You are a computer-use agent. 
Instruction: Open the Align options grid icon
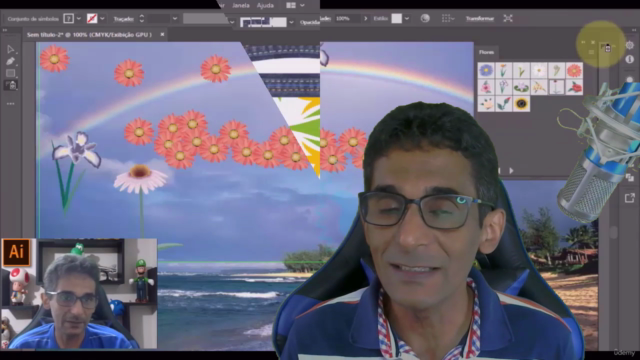[447, 18]
